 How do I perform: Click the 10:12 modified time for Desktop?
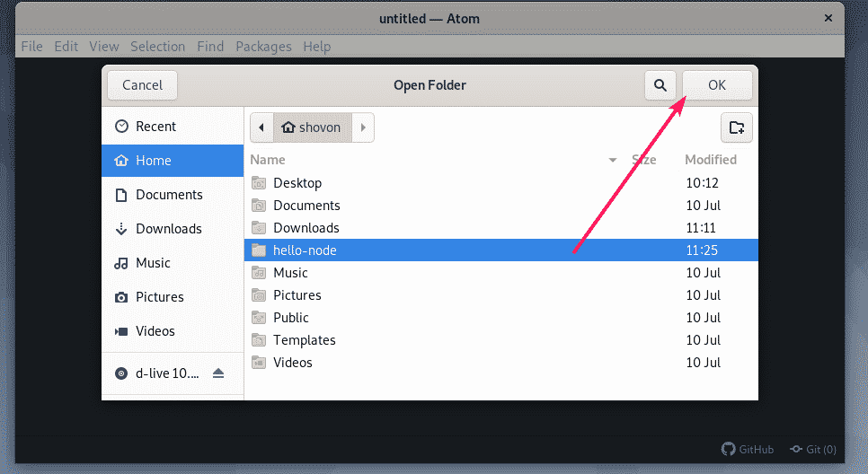coord(702,183)
